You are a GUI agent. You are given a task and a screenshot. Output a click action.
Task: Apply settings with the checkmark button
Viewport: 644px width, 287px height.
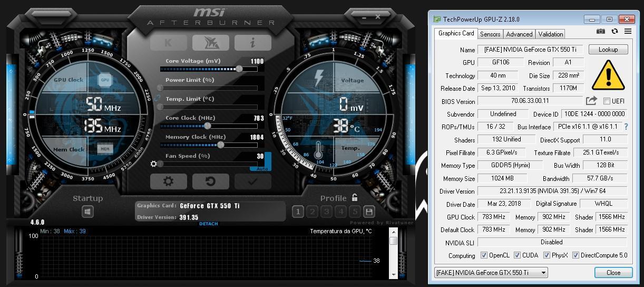coord(253,181)
